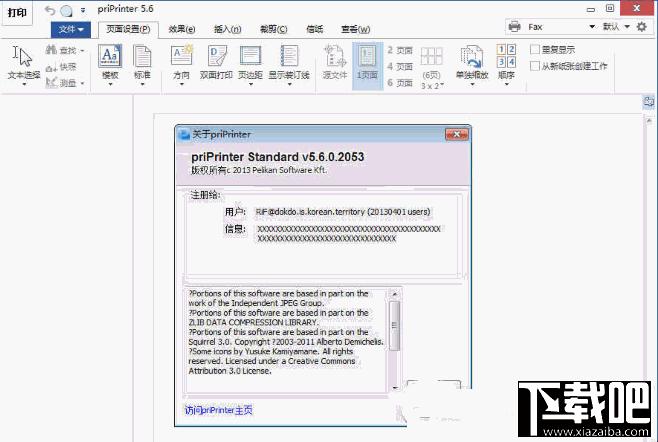
Task: Toggle the 重复显示 checkbox
Action: click(x=535, y=50)
